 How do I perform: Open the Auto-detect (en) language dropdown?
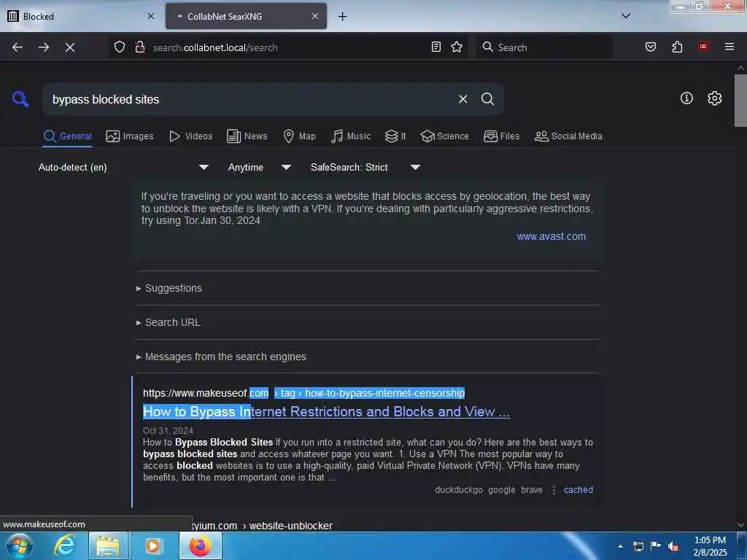pos(123,167)
